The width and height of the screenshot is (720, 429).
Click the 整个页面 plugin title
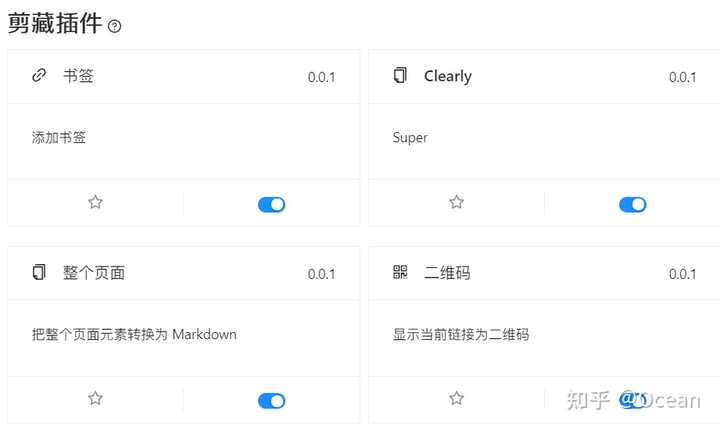(93, 273)
